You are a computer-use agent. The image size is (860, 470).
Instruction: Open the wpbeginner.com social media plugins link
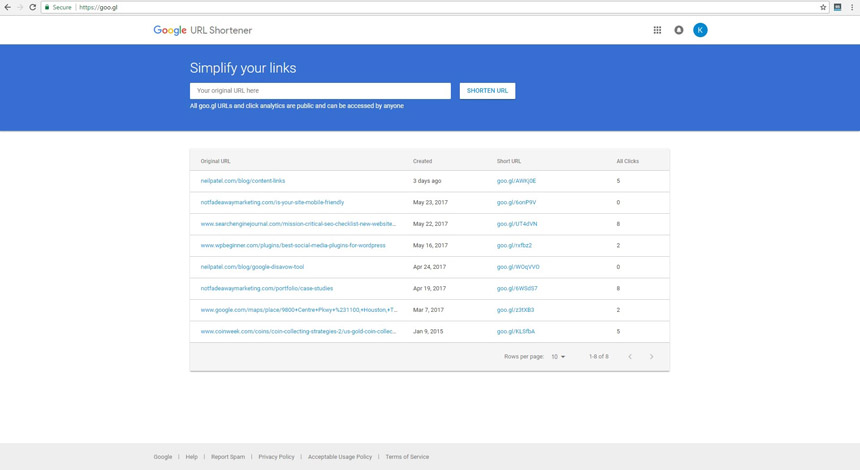point(293,246)
